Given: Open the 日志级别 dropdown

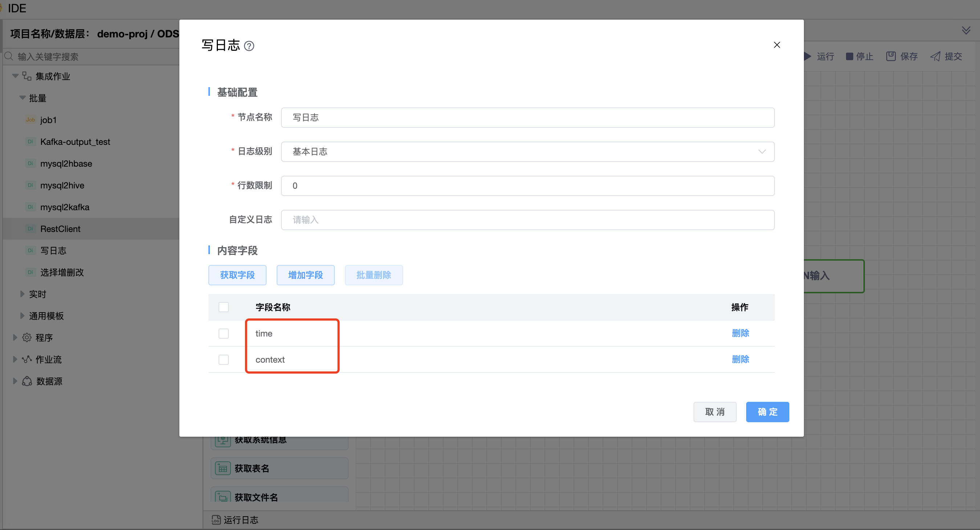Looking at the screenshot, I should 762,151.
